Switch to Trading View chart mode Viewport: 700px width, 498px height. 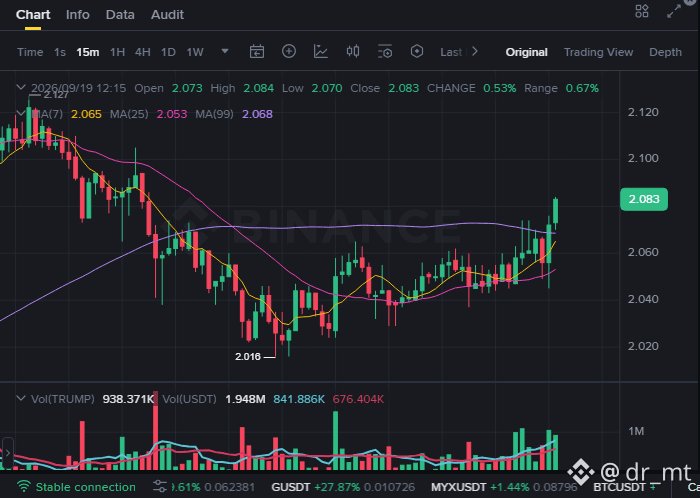[x=598, y=52]
